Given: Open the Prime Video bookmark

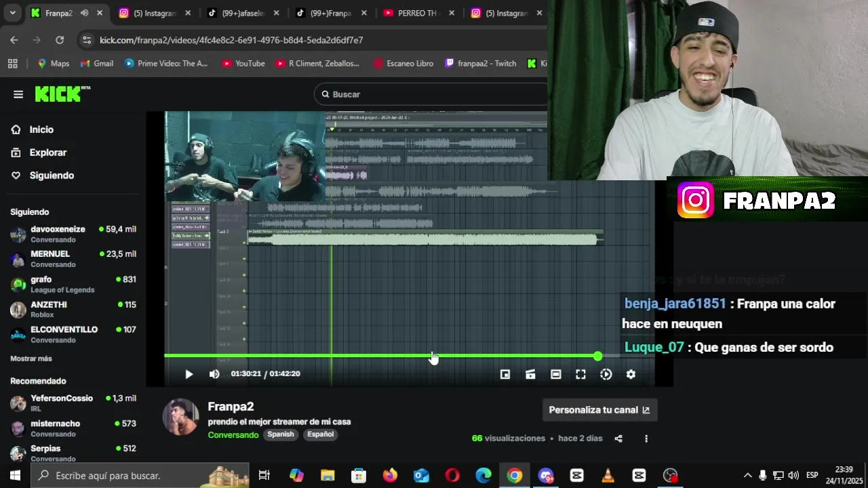Looking at the screenshot, I should [x=167, y=64].
